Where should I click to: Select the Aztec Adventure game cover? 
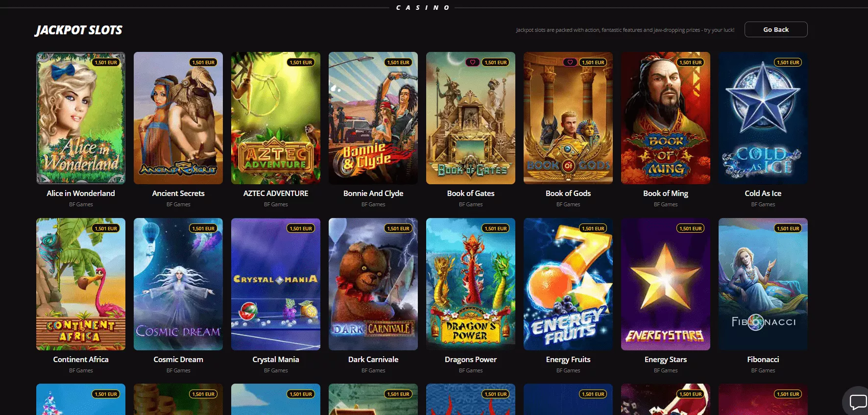(276, 118)
